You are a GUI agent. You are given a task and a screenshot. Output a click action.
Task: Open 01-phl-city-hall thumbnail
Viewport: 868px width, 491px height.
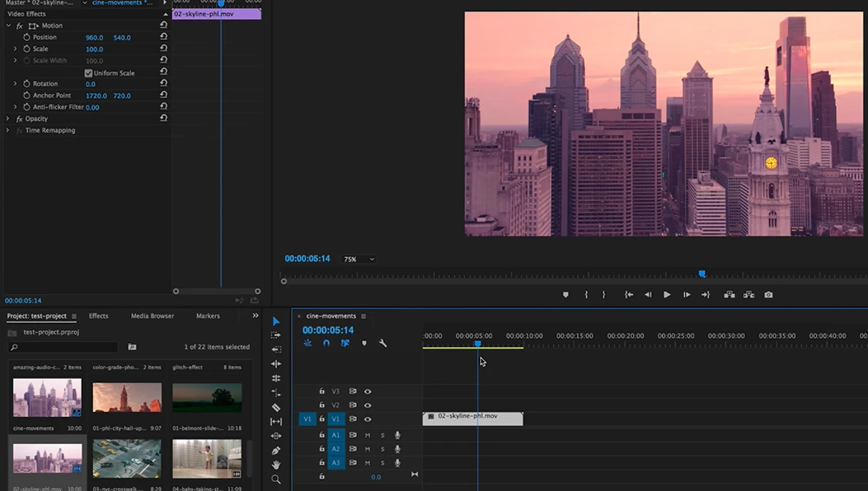(127, 397)
